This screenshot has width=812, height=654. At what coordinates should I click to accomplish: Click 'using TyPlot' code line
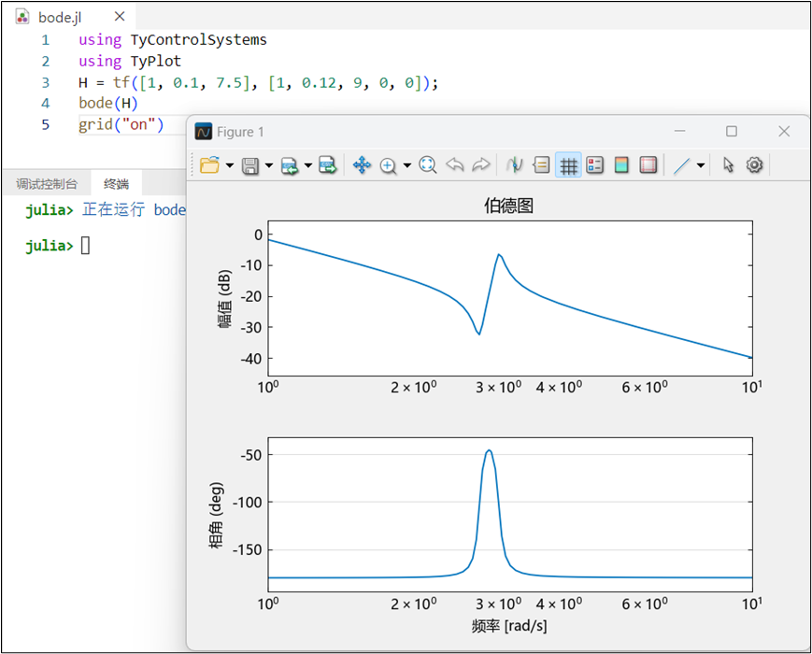tap(130, 61)
